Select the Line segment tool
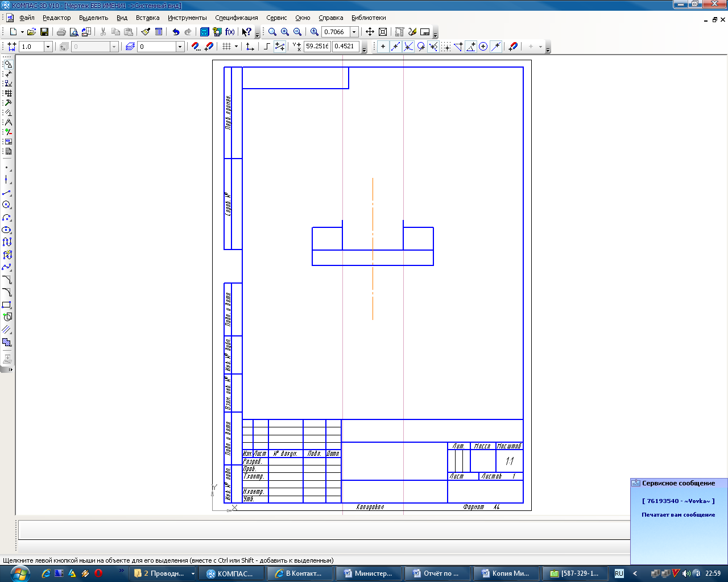 click(x=7, y=193)
